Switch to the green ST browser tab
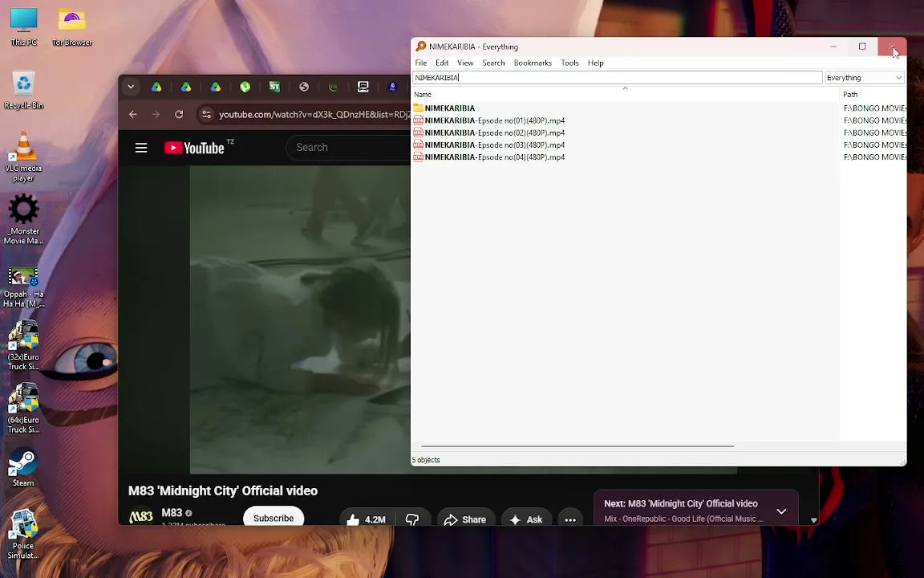 coord(274,87)
